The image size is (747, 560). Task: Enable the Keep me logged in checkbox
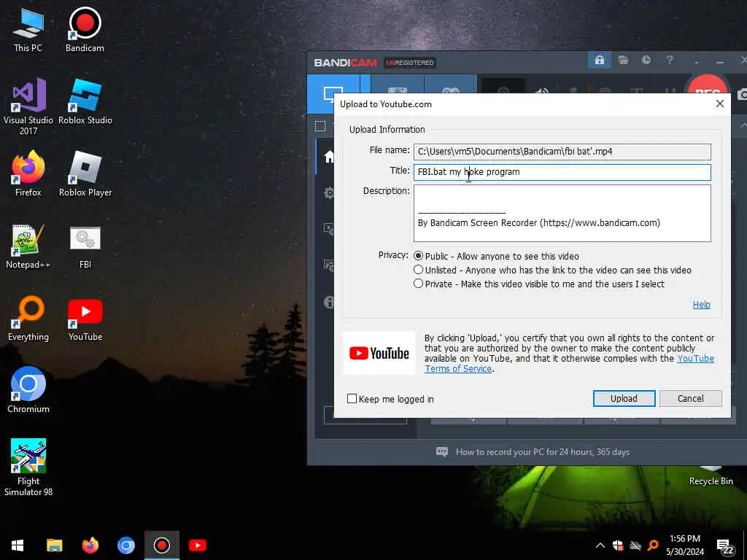[352, 399]
